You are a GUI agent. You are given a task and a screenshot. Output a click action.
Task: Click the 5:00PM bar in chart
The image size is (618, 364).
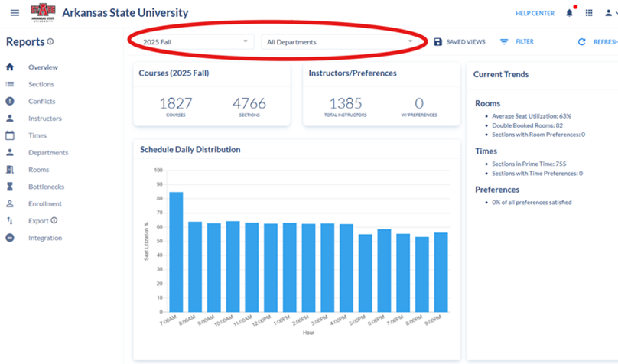pyautogui.click(x=366, y=274)
